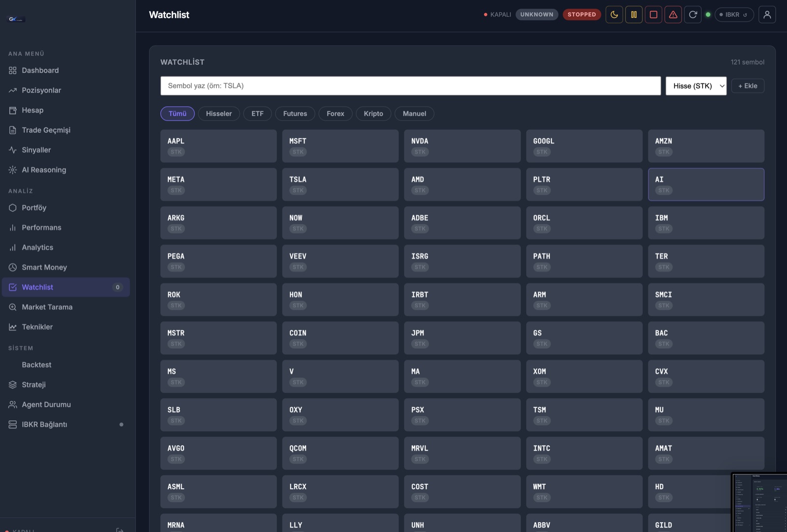Click the XOM symbol card

[584, 376]
